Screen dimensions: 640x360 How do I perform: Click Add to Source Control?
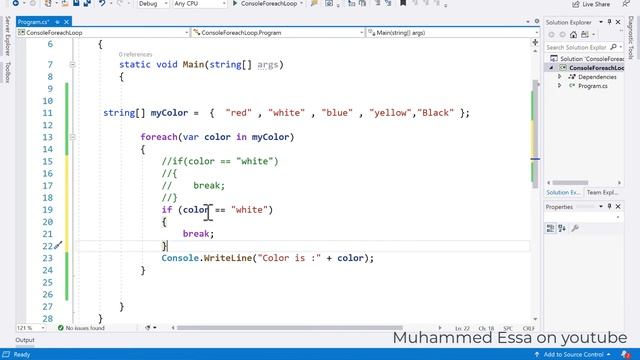[x=572, y=354]
